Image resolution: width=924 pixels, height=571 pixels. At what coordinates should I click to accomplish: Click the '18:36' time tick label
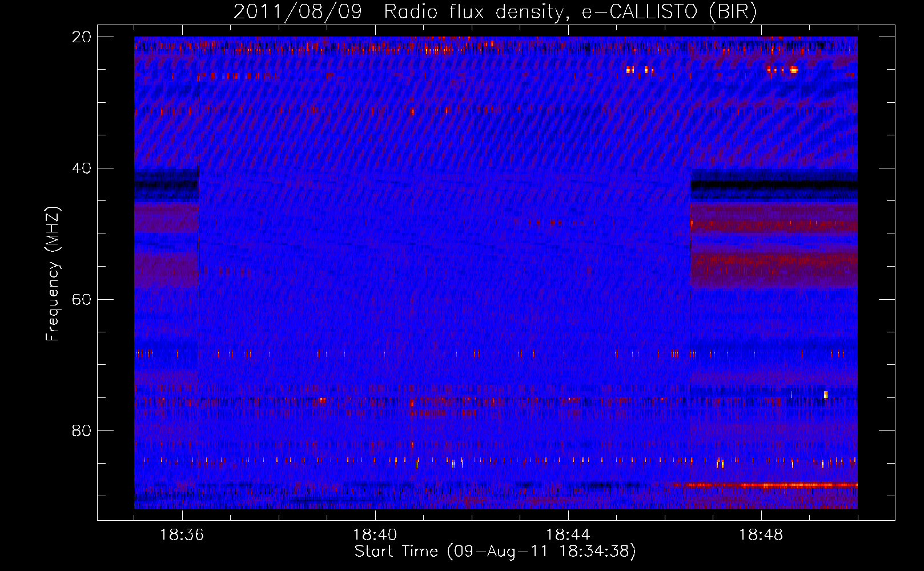coord(182,535)
